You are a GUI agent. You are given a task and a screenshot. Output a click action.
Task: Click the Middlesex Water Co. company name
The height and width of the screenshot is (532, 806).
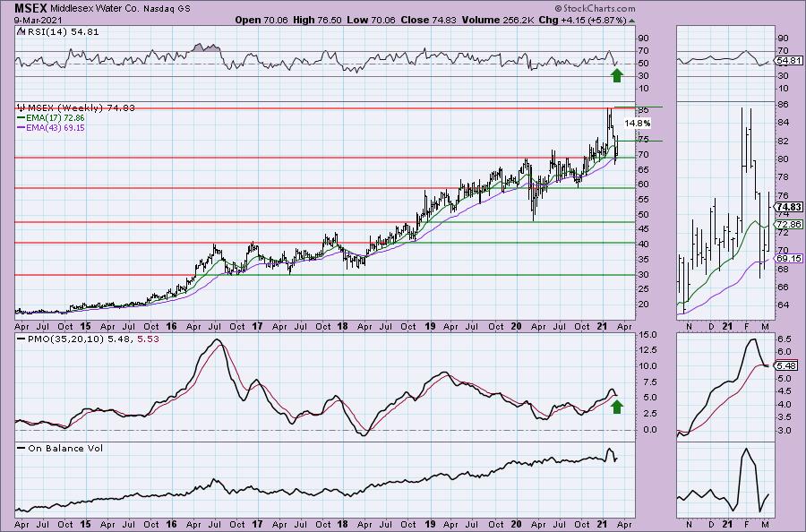(95, 9)
